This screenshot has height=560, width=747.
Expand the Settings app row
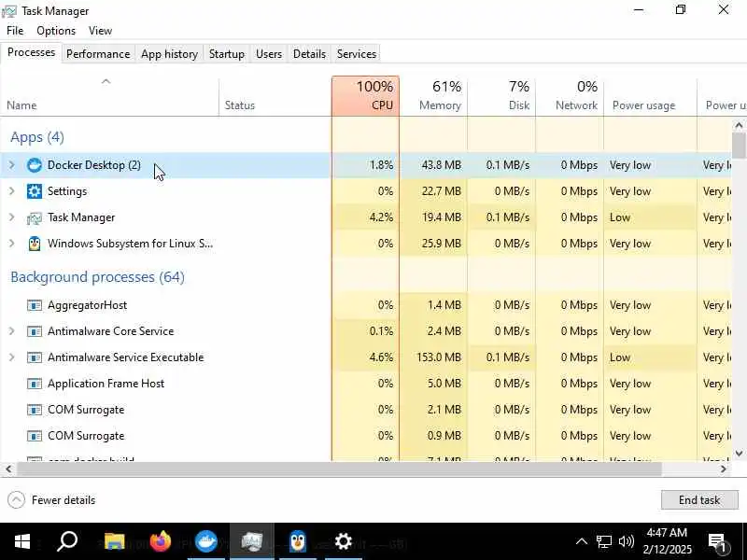tap(12, 191)
